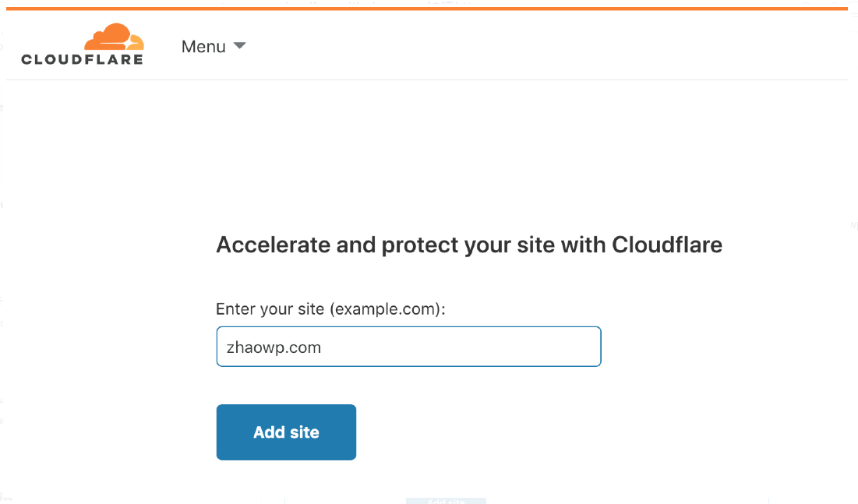The height and width of the screenshot is (504, 858).
Task: Click the 'Accelerate and protect your site' heading
Action: coord(468,245)
